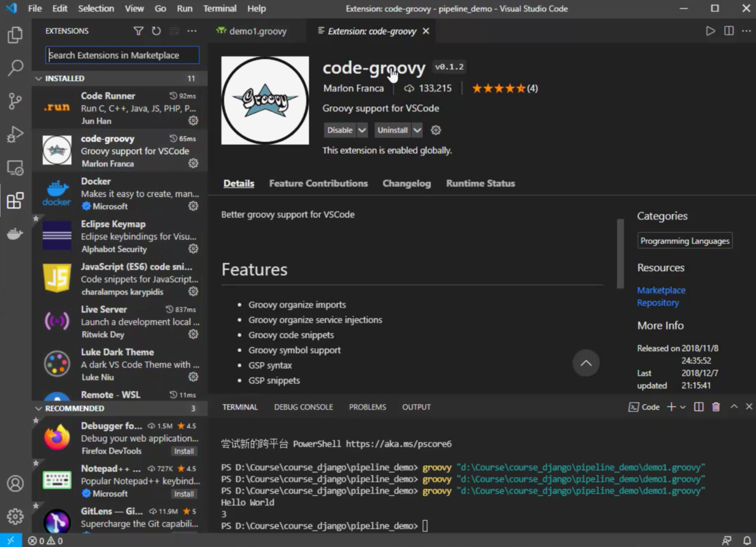756x547 pixels.
Task: Open the Remote Explorer view
Action: tap(15, 167)
